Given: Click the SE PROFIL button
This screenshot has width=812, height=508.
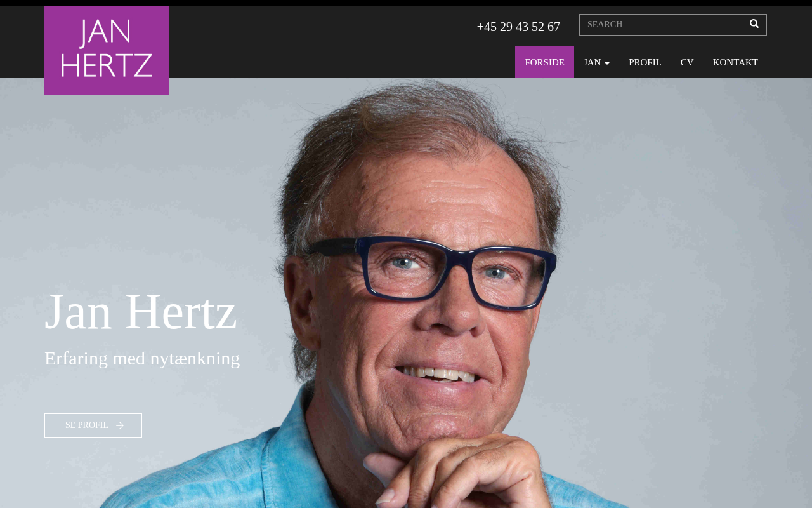Looking at the screenshot, I should (x=93, y=425).
